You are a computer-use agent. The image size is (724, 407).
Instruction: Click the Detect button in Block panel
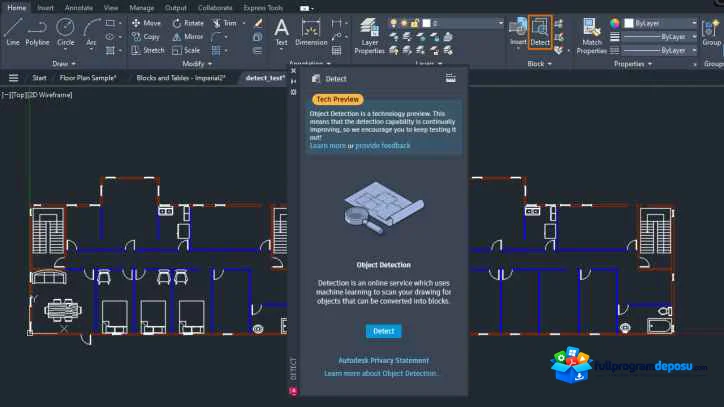tap(540, 31)
